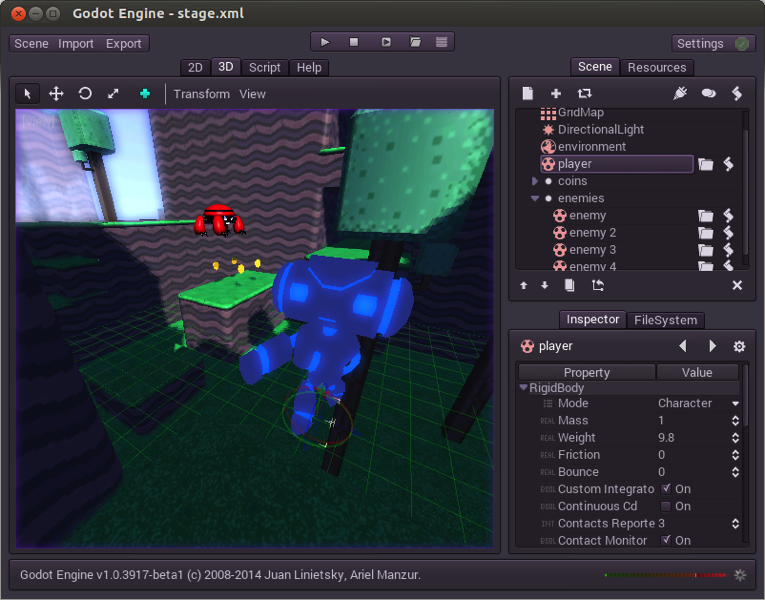Expand the coins node in scene tree
The width and height of the screenshot is (765, 600).
click(x=535, y=181)
